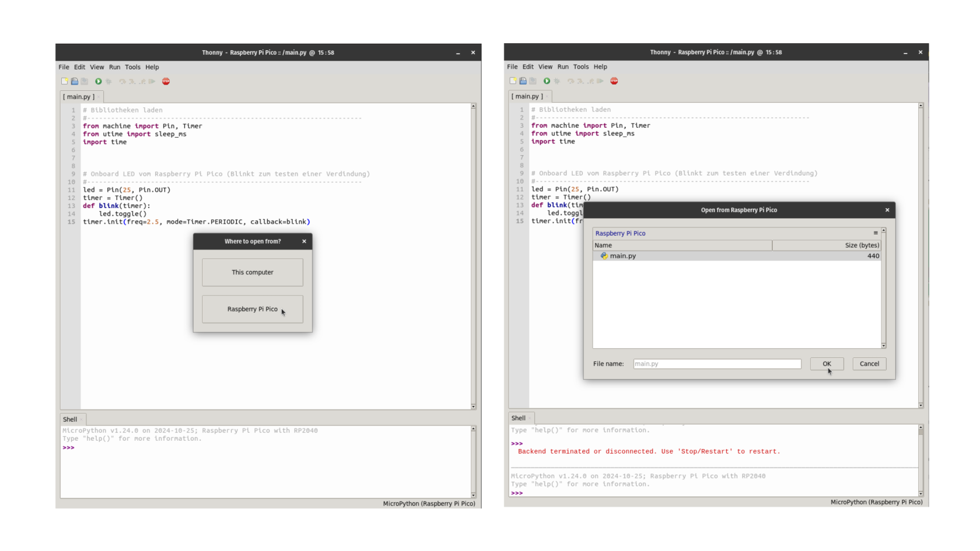Image resolution: width=980 pixels, height=551 pixels.
Task: Sort files by Size (bytes) column header
Action: [x=827, y=245]
